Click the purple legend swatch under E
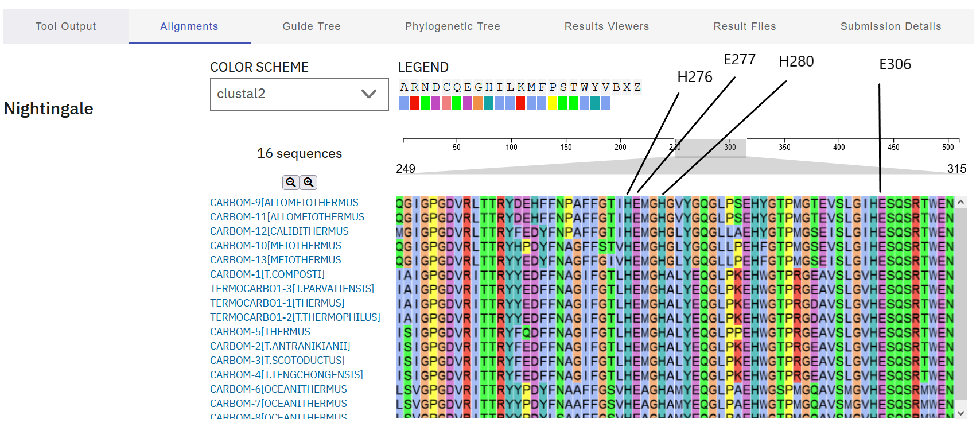The width and height of the screenshot is (980, 434). 468,103
